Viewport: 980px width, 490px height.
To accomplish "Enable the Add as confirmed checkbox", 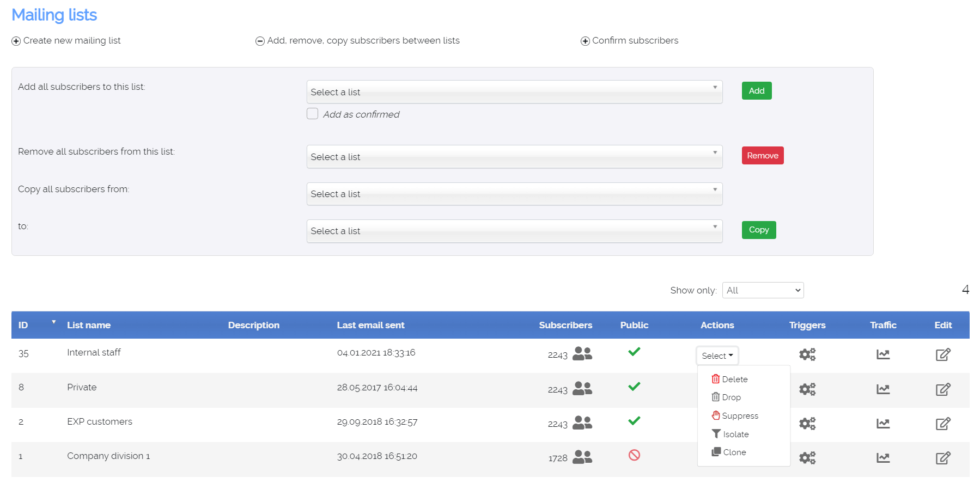I will pyautogui.click(x=313, y=114).
